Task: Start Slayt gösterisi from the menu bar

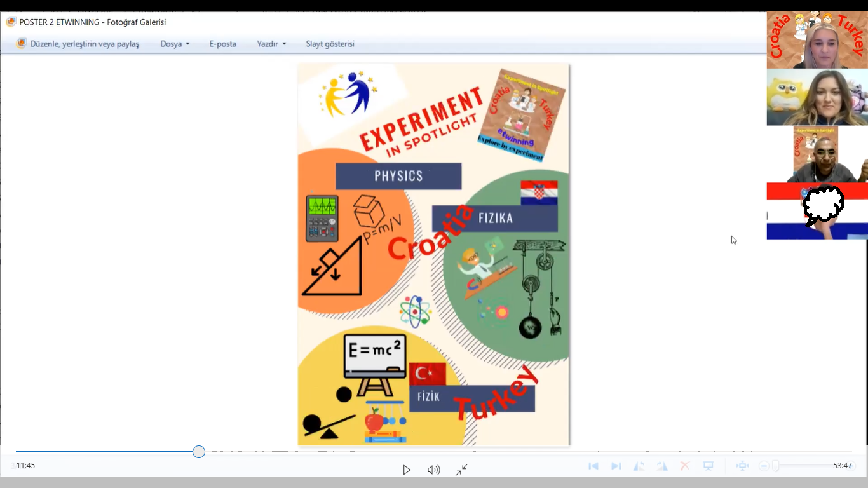Action: [x=330, y=44]
